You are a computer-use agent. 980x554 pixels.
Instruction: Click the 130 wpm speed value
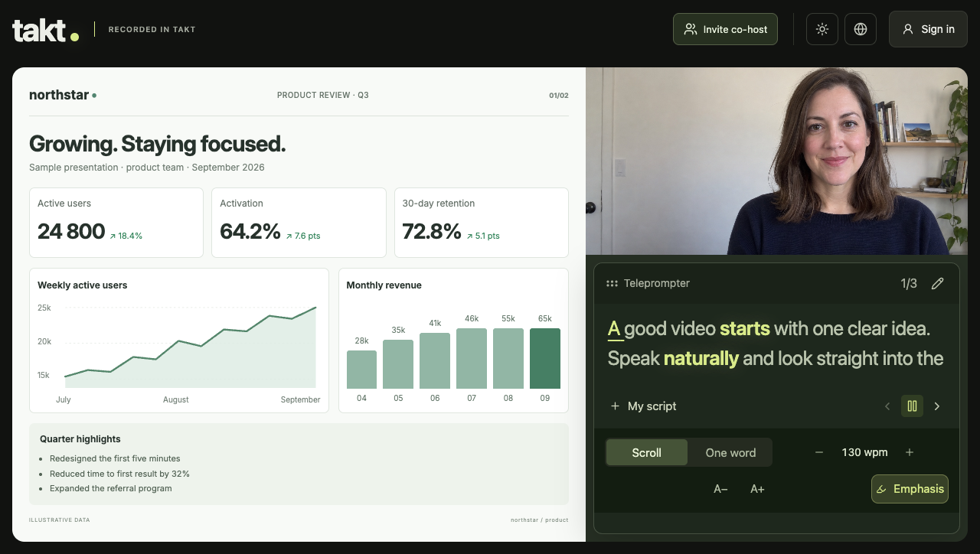pos(864,452)
